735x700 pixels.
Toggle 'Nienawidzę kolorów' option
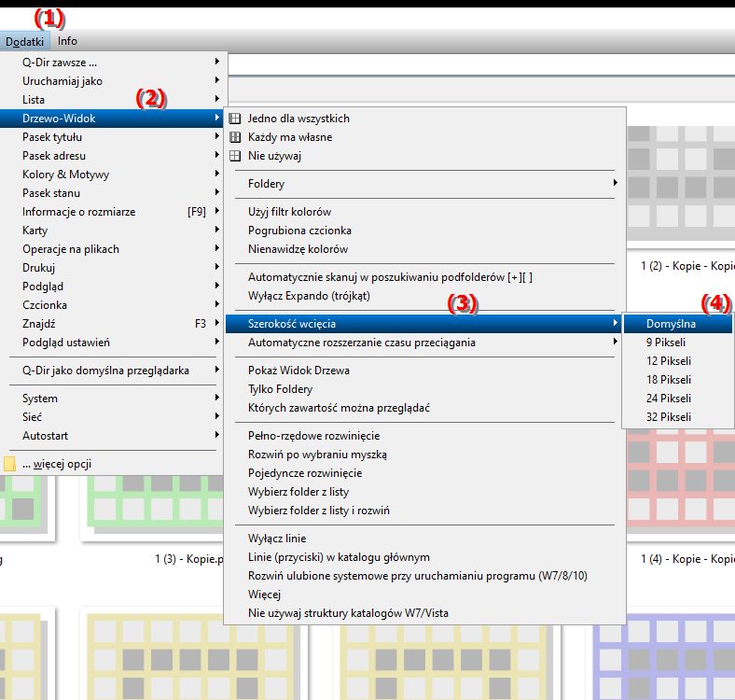click(x=425, y=249)
